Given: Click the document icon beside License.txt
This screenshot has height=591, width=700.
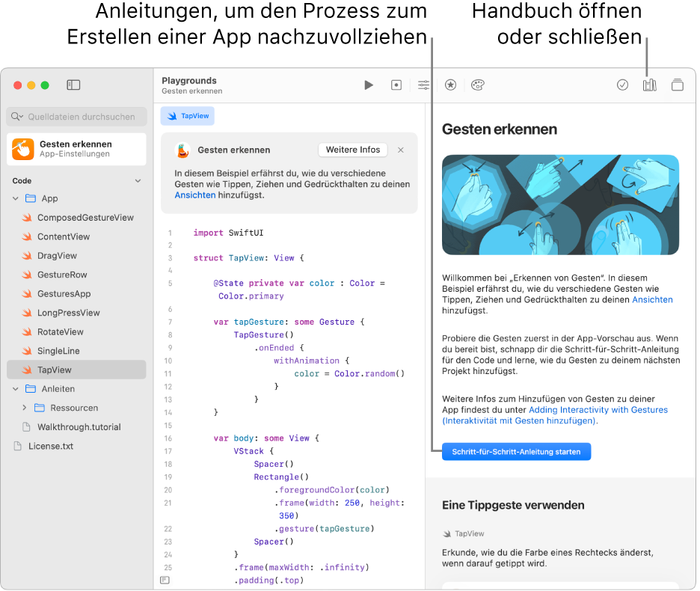Looking at the screenshot, I should [x=17, y=447].
